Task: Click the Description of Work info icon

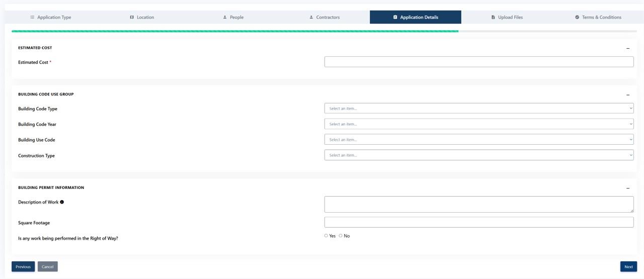Action: [62, 202]
